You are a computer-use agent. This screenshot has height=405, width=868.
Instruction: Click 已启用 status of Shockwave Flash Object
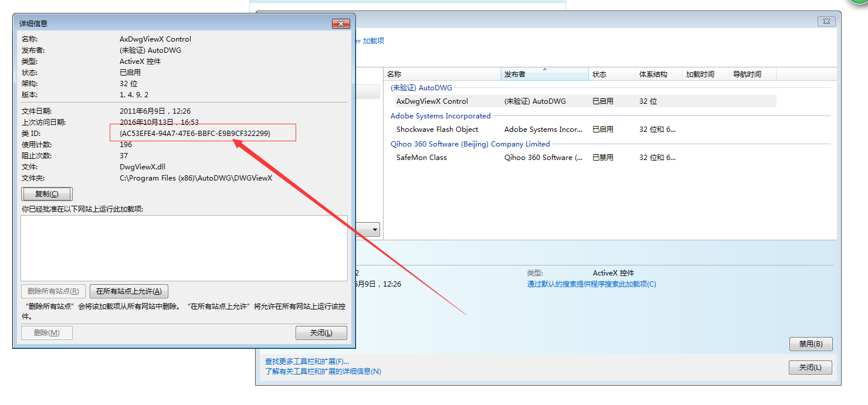(x=603, y=130)
